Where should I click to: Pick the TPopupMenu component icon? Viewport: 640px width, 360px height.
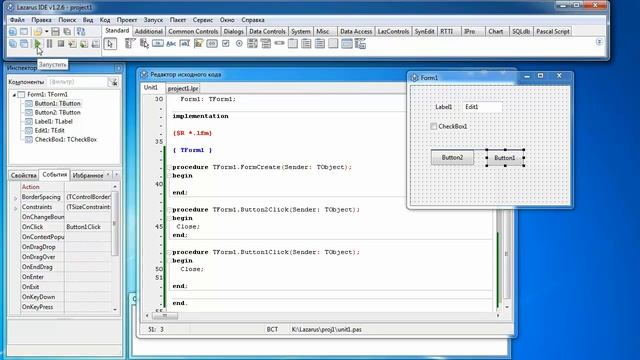(x=144, y=43)
